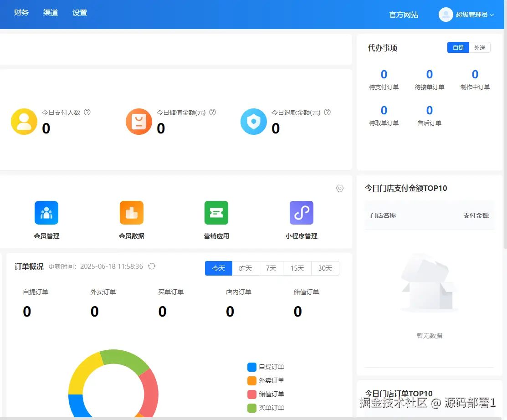The width and height of the screenshot is (507, 420).
Task: Switch 代办事项 view to 外送
Action: coord(480,47)
